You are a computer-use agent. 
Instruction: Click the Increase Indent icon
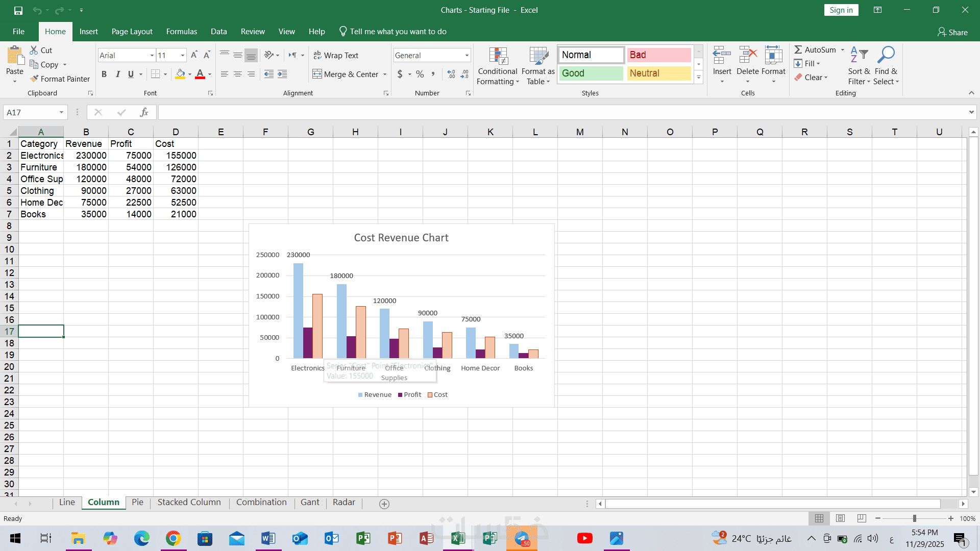(282, 74)
